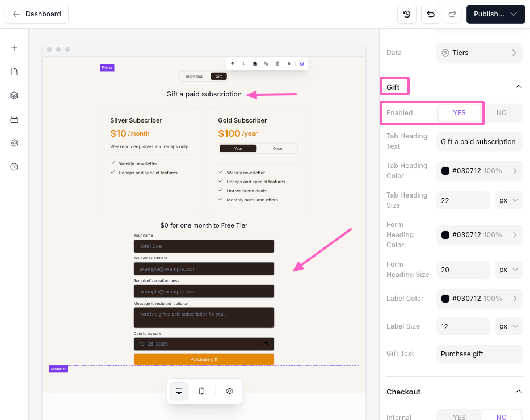Screen dimensions: 530x420
Task: Click the version history clock icon
Action: point(407,14)
